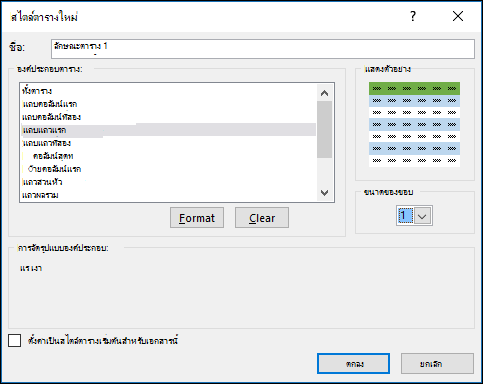Close the new table style dialog

coord(458,16)
